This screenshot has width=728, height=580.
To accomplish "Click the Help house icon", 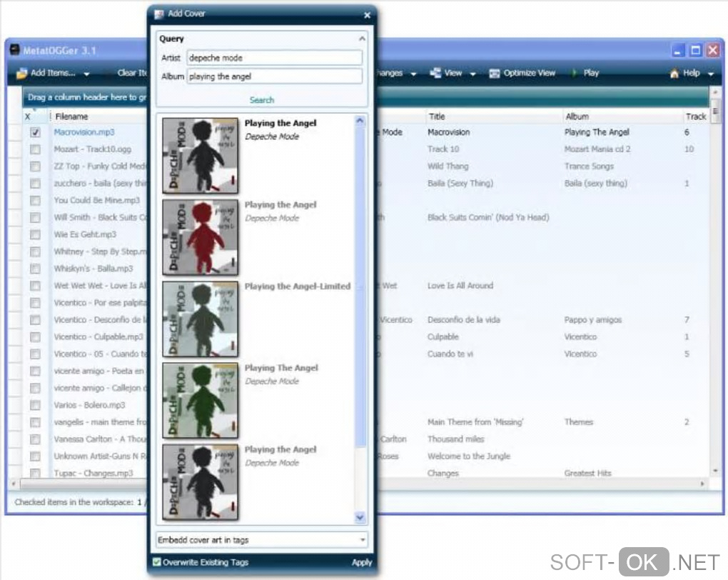I will pos(674,74).
